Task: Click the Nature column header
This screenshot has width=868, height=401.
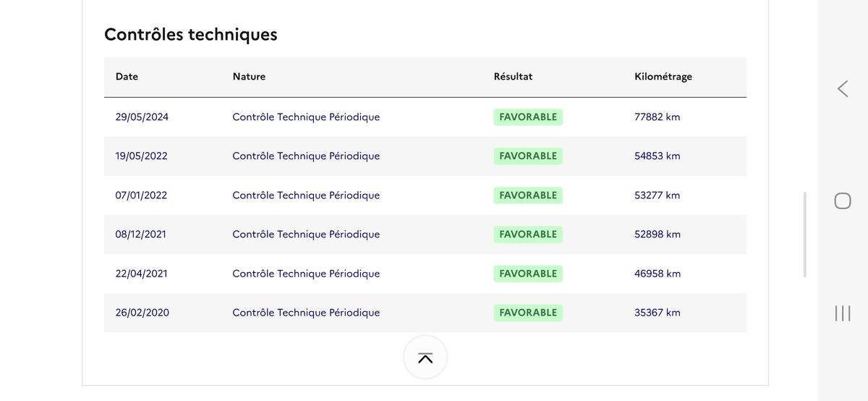Action: click(x=249, y=77)
